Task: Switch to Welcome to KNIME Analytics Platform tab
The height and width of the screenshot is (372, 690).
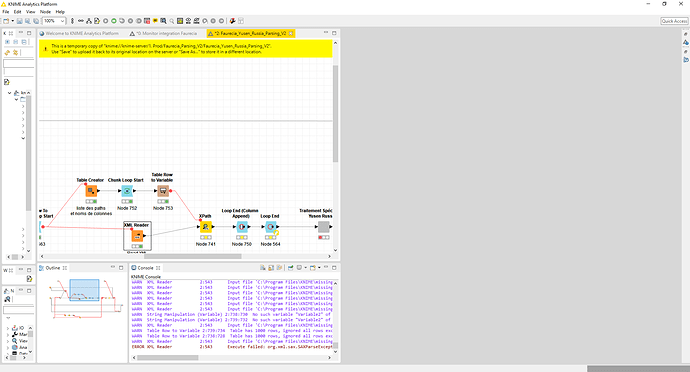Action: point(79,33)
